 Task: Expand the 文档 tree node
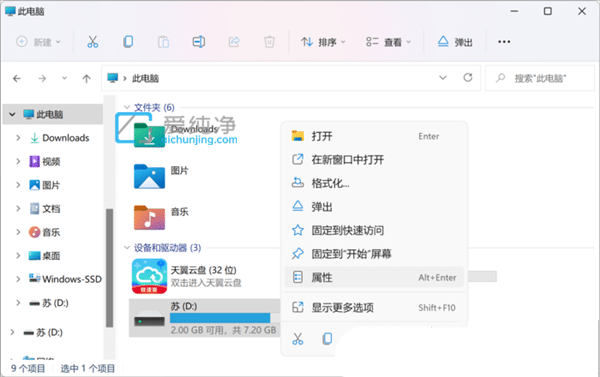coord(18,209)
